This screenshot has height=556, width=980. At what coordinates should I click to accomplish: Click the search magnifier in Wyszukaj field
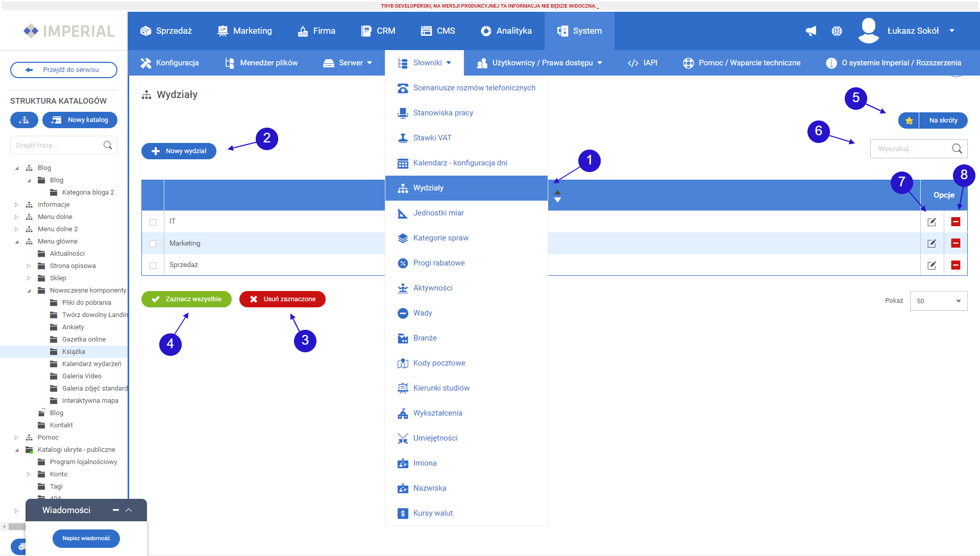pos(957,149)
